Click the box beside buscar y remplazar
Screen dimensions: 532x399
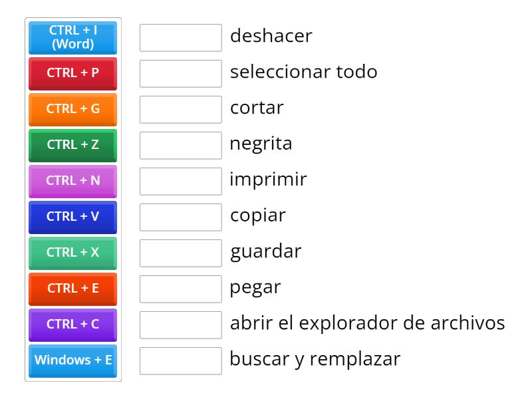180,360
